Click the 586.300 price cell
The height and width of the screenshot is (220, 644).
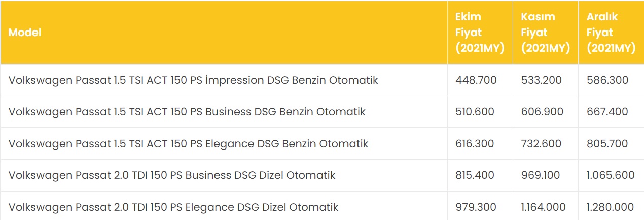tap(607, 80)
